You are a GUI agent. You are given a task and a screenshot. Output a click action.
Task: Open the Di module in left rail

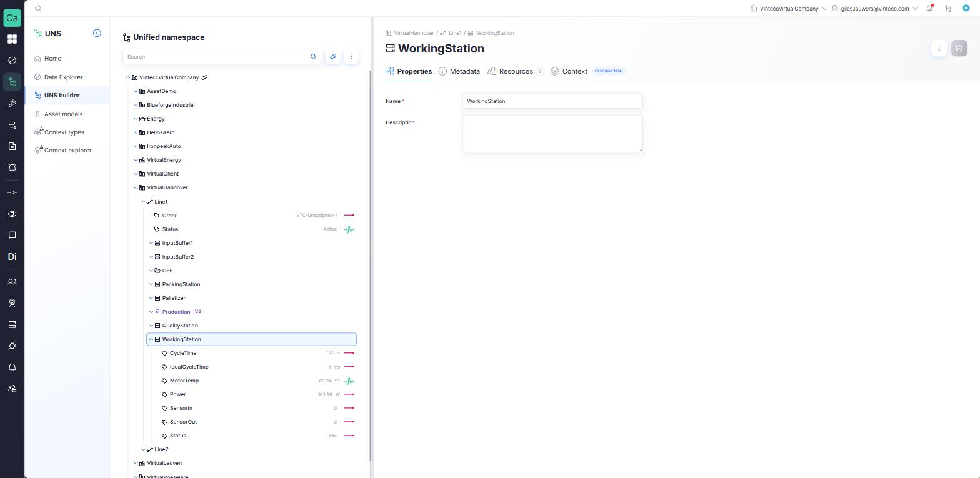[x=12, y=257]
